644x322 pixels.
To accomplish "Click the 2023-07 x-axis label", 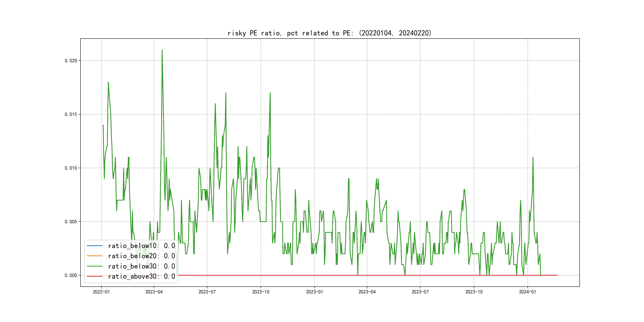I will point(420,292).
